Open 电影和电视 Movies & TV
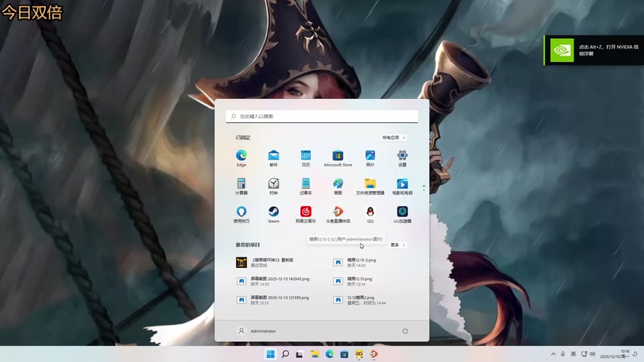The height and width of the screenshot is (362, 644). pos(402,186)
